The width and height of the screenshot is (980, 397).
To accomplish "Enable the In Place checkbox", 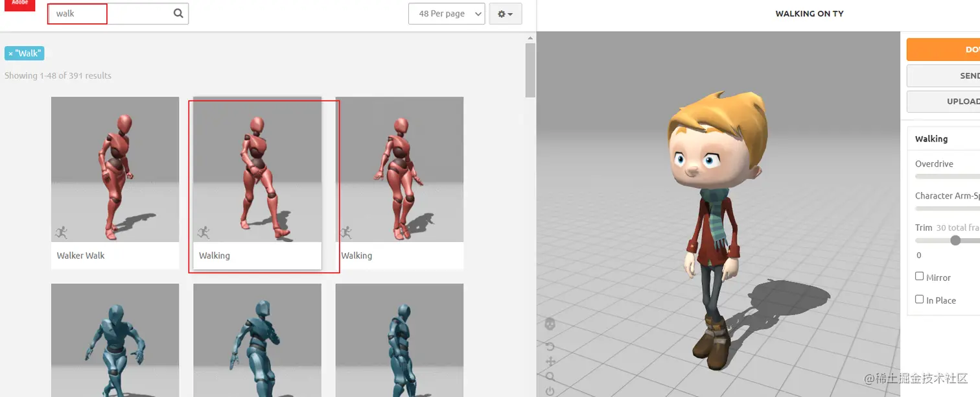I will pyautogui.click(x=919, y=299).
